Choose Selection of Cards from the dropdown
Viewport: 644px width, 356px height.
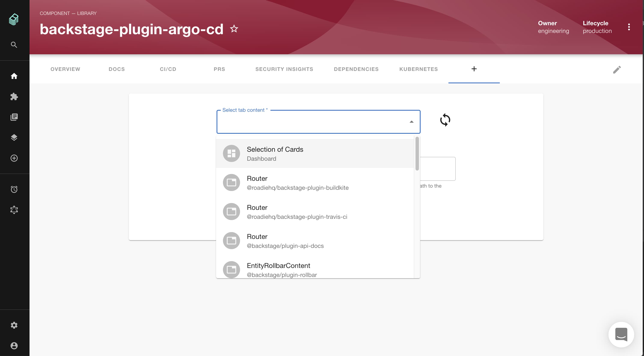275,153
